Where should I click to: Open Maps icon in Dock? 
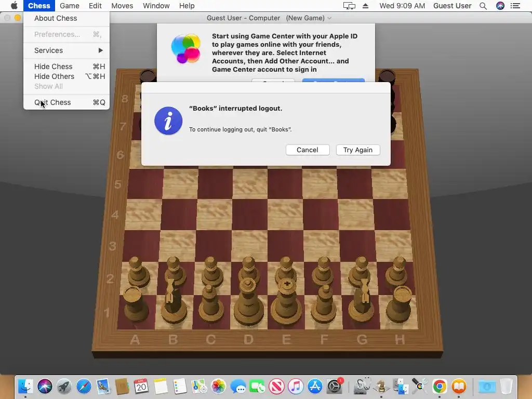tap(199, 386)
